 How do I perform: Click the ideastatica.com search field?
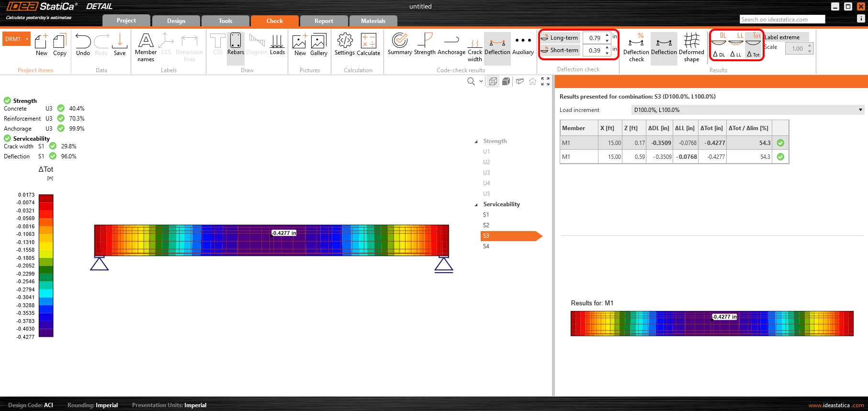(x=782, y=20)
